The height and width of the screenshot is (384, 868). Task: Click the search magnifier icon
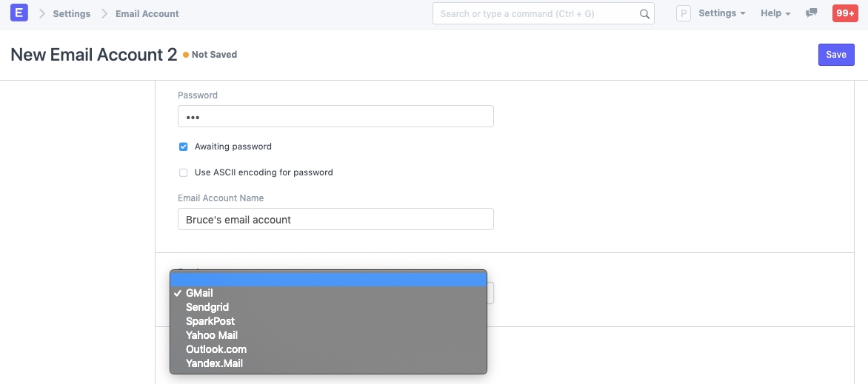(644, 13)
